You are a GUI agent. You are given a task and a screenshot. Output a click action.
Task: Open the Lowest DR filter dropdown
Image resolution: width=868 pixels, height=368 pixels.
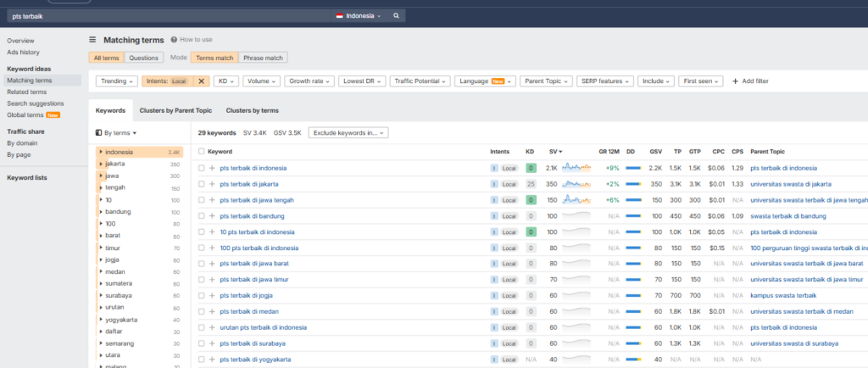click(361, 81)
